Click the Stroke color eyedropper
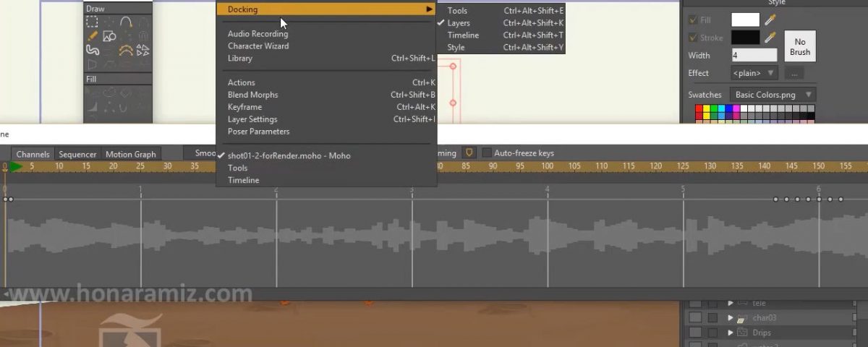The width and height of the screenshot is (868, 347). [x=770, y=38]
